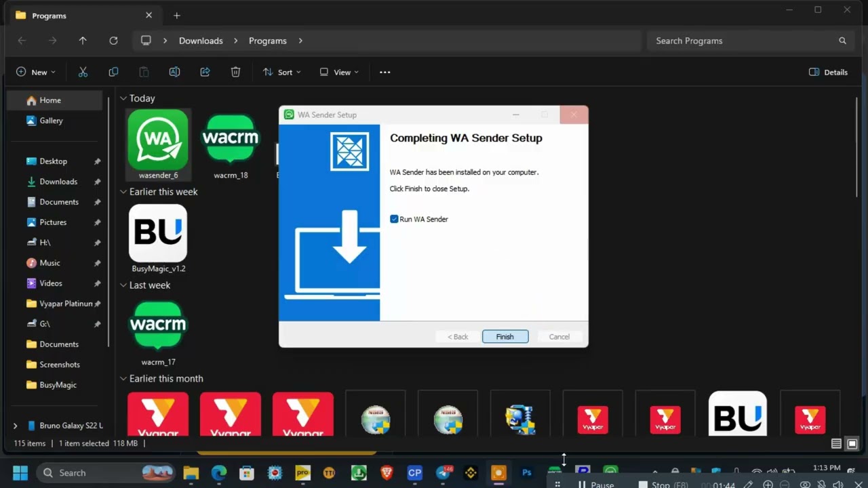The width and height of the screenshot is (868, 488).
Task: Open File Explorer from the taskbar
Action: coord(191,472)
